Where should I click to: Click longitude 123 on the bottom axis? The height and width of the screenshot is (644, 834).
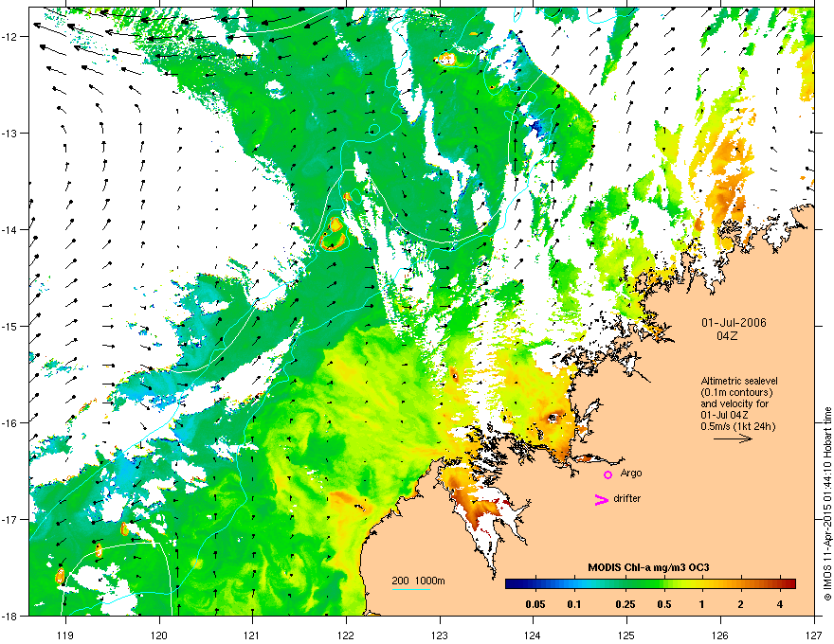(439, 633)
